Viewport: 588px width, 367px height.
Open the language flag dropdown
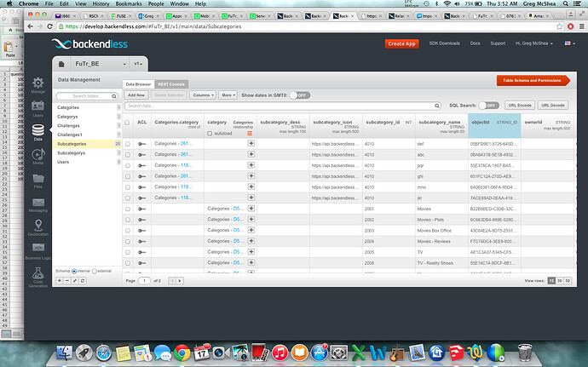(570, 43)
